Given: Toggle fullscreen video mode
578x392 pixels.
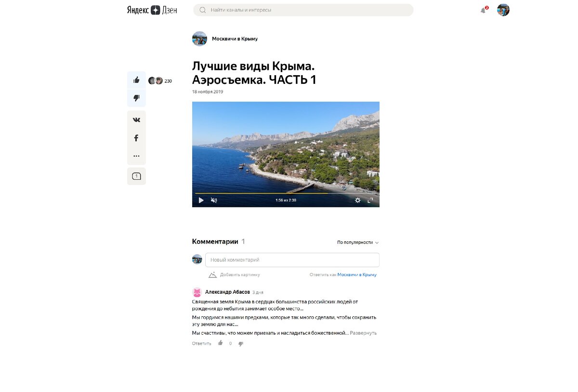Looking at the screenshot, I should click(370, 200).
